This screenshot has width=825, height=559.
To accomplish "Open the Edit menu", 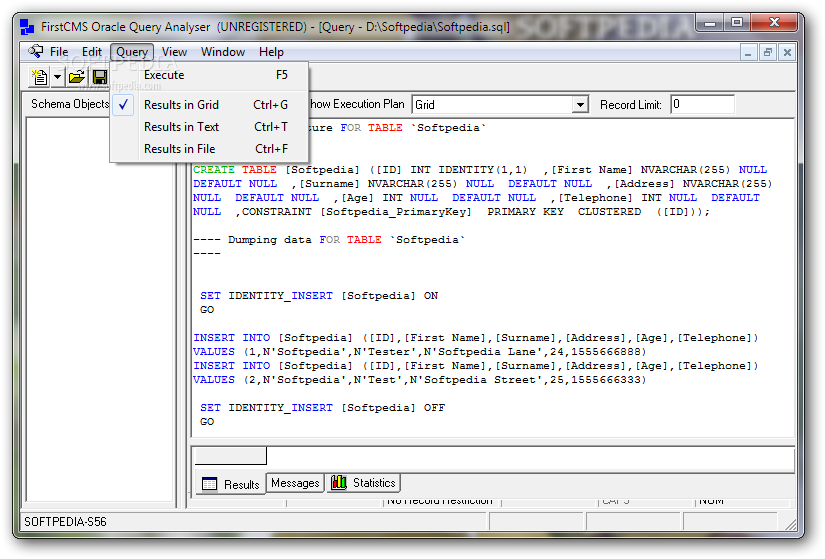I will [92, 52].
